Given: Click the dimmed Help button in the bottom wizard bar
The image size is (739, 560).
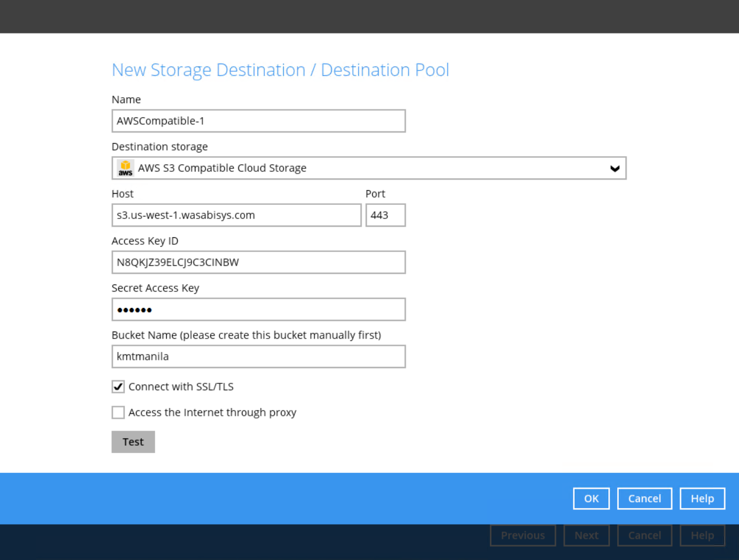Looking at the screenshot, I should click(x=702, y=535).
